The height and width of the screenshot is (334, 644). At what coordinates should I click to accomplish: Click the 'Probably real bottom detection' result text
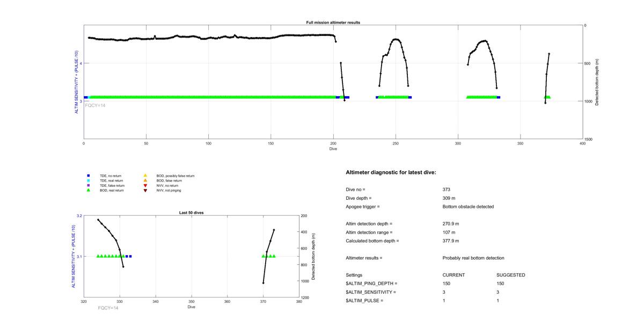point(473,258)
